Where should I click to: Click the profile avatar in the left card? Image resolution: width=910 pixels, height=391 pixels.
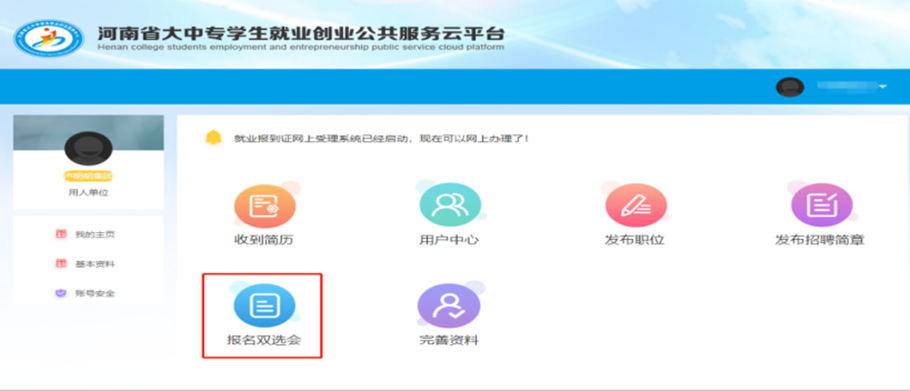click(x=88, y=149)
